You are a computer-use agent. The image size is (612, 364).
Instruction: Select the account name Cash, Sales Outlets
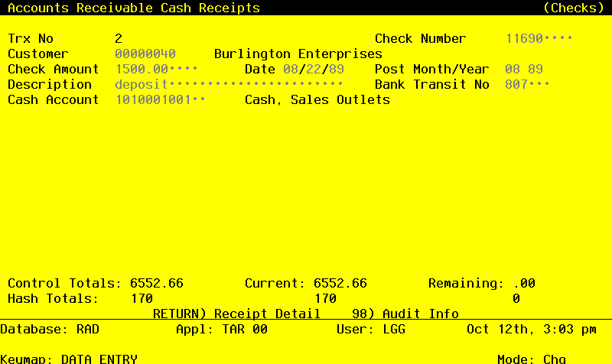(317, 99)
